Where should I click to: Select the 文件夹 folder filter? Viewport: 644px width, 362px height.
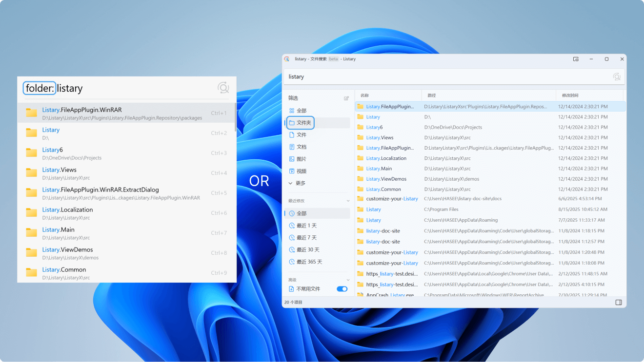[317, 123]
